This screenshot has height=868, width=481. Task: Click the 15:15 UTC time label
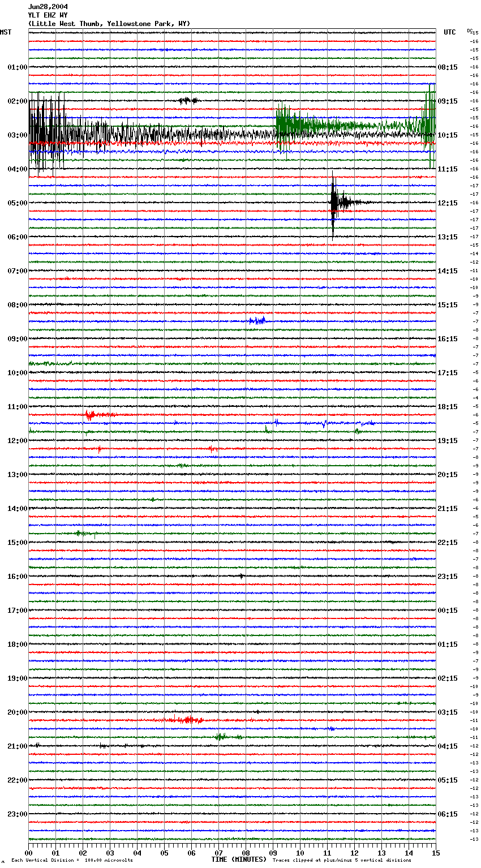click(x=448, y=305)
